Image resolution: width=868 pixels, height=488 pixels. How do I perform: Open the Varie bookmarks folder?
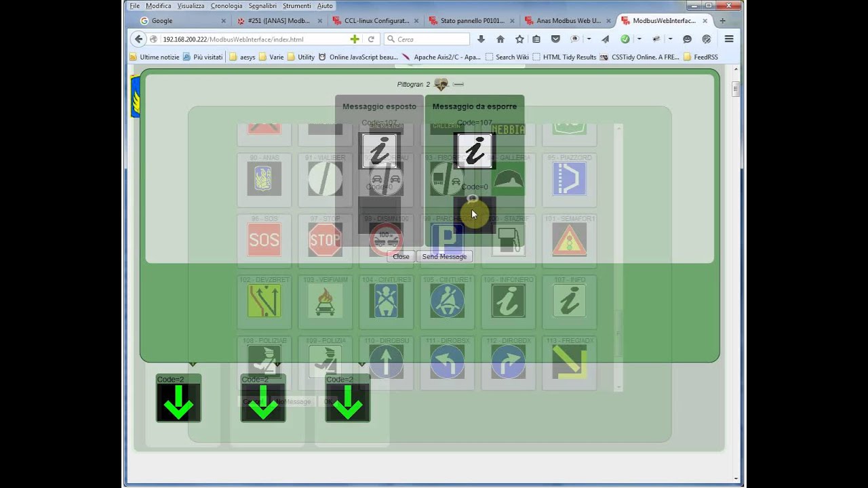(x=271, y=57)
